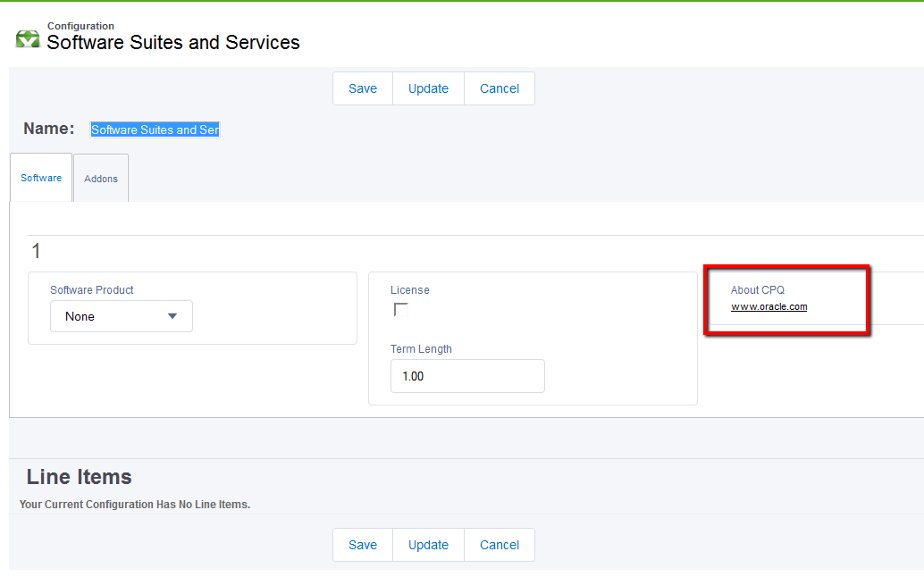Click the Term Length label
Screen dimensions: 924x585
pyautogui.click(x=421, y=349)
